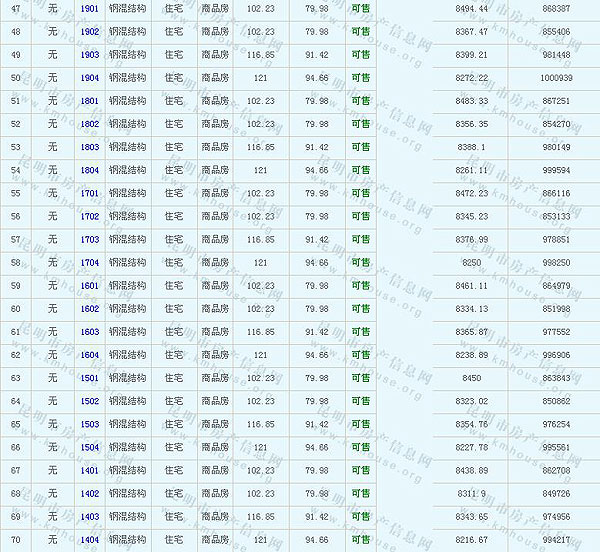Click the 1503 room number
Image resolution: width=600 pixels, height=552 pixels.
pyautogui.click(x=90, y=424)
